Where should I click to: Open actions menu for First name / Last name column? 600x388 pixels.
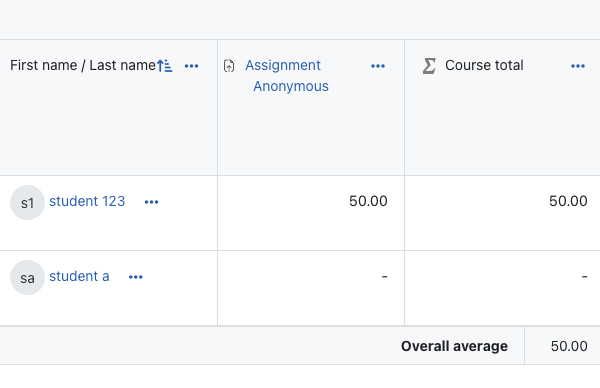191,66
